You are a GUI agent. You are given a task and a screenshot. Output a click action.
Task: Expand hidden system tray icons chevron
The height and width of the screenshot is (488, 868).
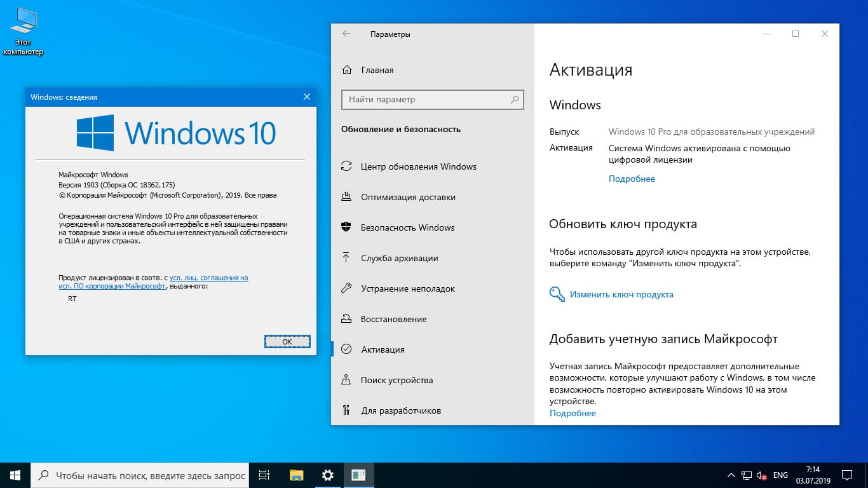[x=730, y=475]
